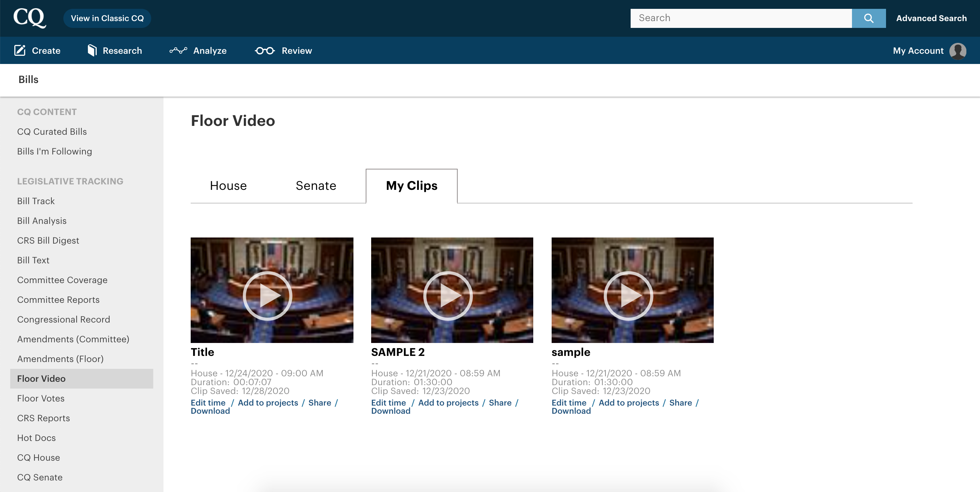Open Amendments (Committee)
Screen dimensions: 980x492
click(x=73, y=339)
